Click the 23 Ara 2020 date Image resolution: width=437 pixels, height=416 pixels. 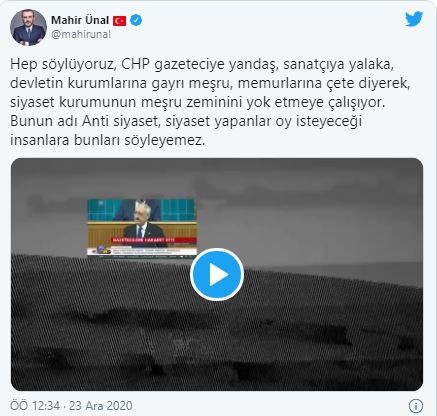(101, 406)
